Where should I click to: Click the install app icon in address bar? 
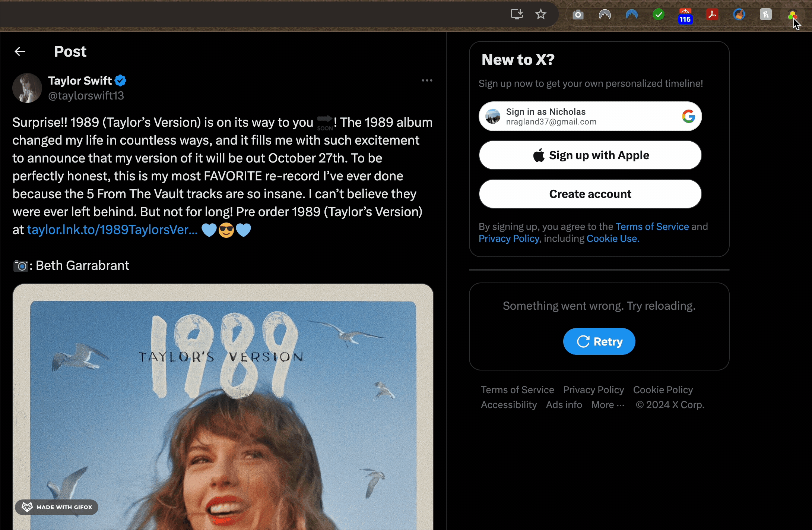click(517, 15)
